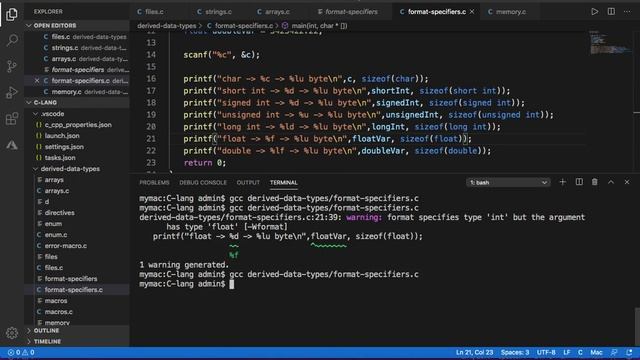640x360 pixels.
Task: Click line number 21 in gutter
Action: coord(151,139)
